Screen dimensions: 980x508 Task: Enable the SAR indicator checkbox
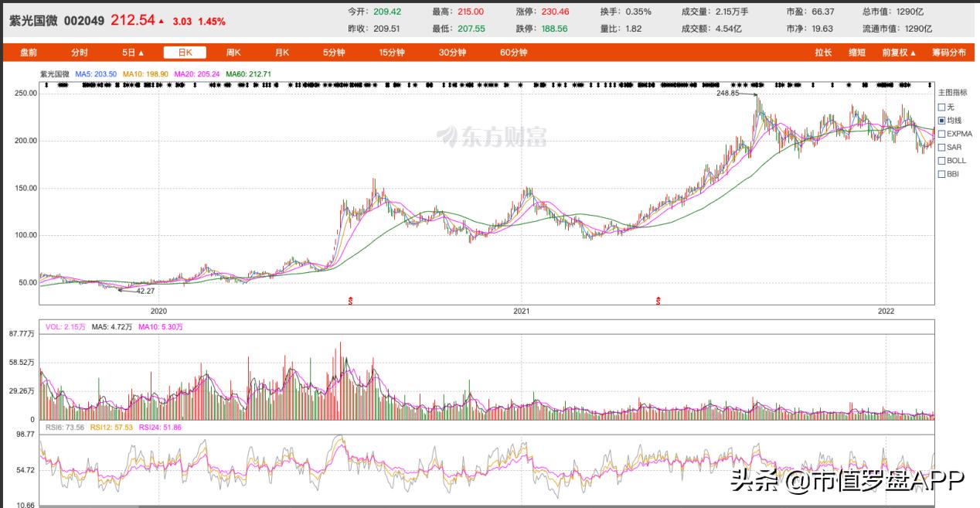tap(941, 147)
